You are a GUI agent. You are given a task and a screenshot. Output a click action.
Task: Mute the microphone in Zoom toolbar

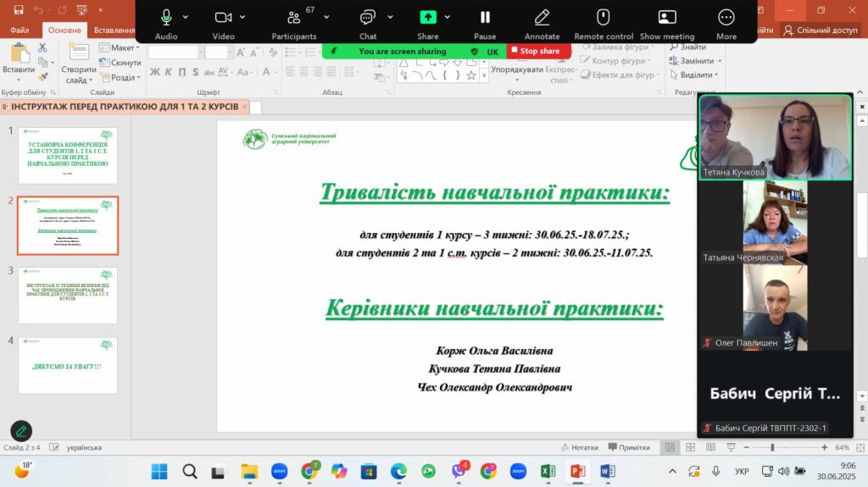point(166,18)
